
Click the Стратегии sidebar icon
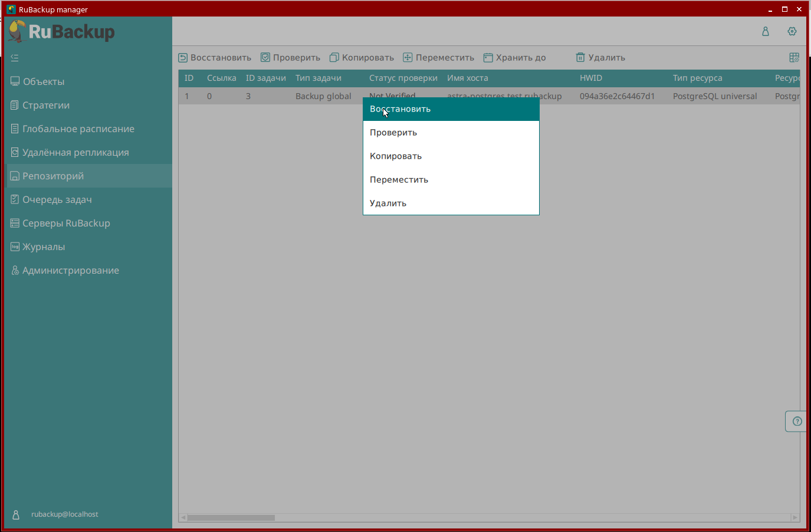tap(15, 105)
